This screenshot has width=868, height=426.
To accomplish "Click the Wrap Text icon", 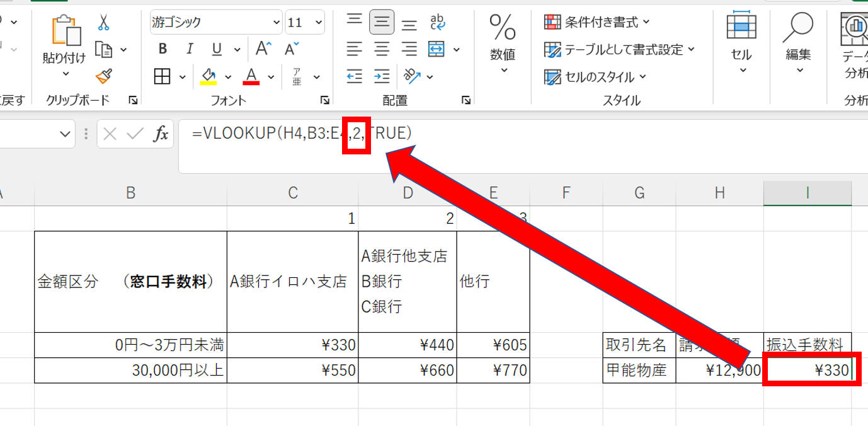I will [437, 23].
